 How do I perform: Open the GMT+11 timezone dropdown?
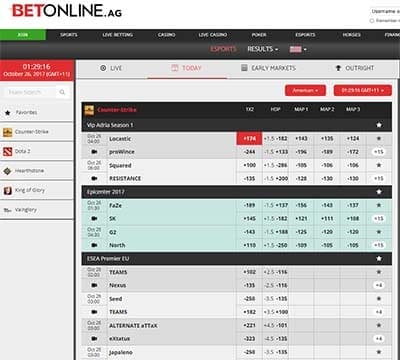(363, 90)
